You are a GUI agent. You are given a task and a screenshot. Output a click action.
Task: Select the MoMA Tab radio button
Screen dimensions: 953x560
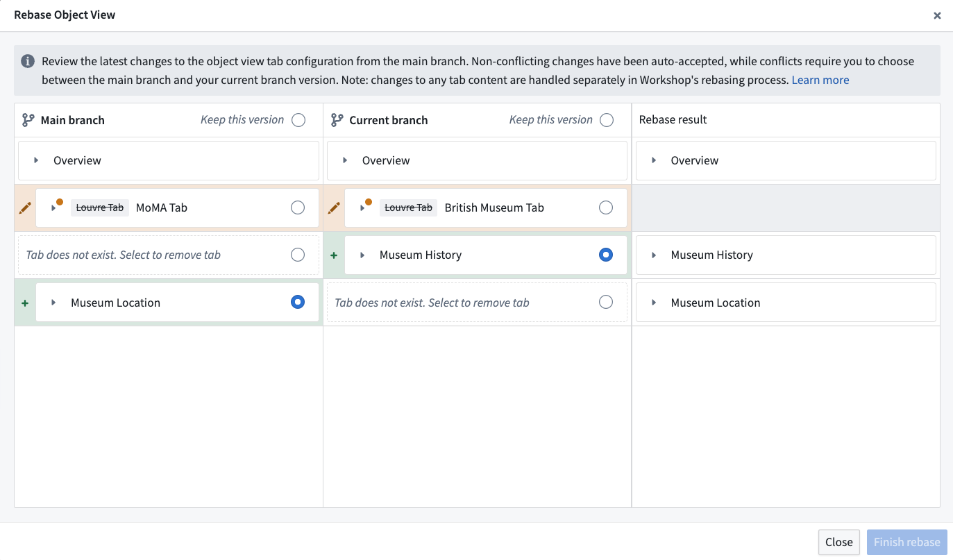pos(297,207)
